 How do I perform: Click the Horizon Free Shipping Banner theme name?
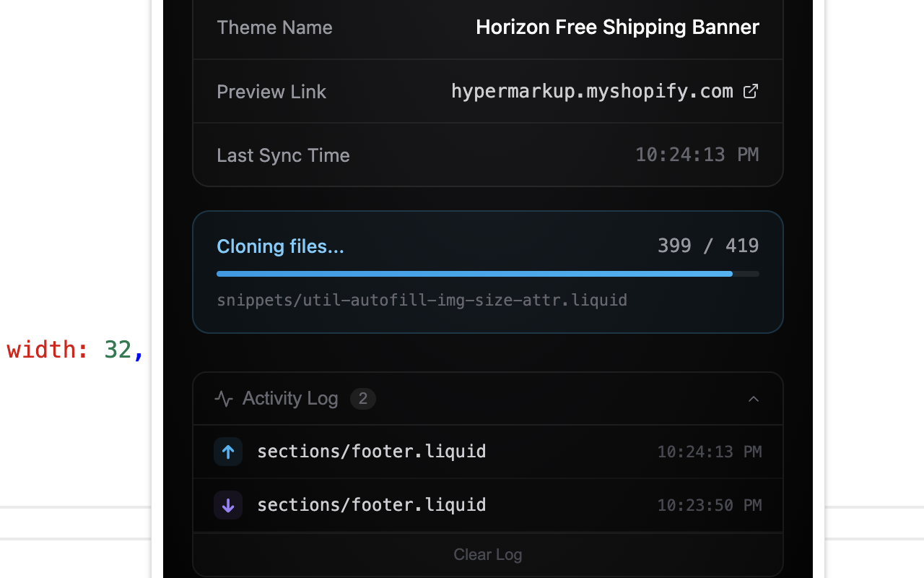[x=618, y=27]
